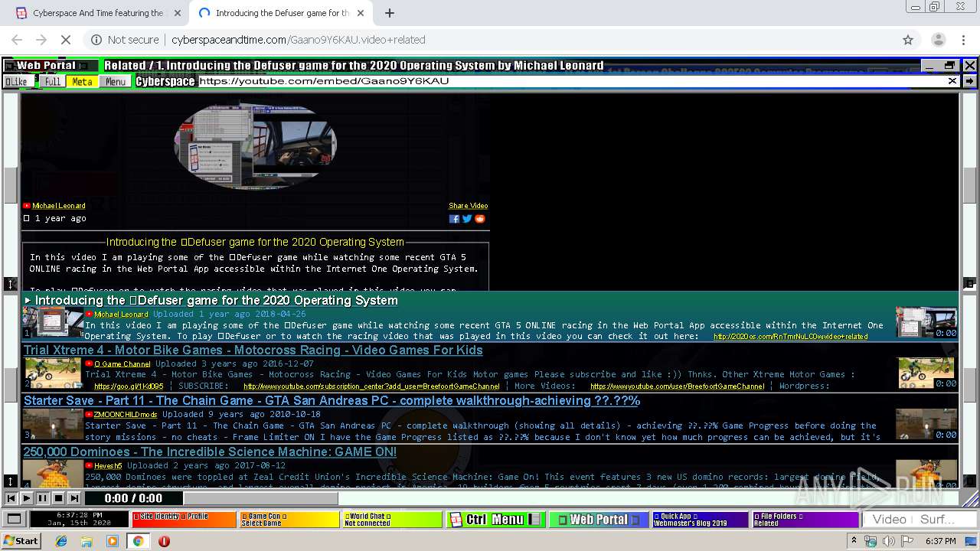Stop playback in the media control bar

tap(58, 498)
